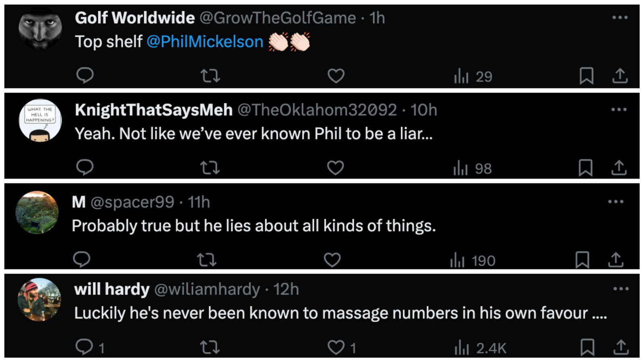The height and width of the screenshot is (362, 644).
Task: Like KnightThatSaysMeh's tweet
Action: tap(335, 168)
